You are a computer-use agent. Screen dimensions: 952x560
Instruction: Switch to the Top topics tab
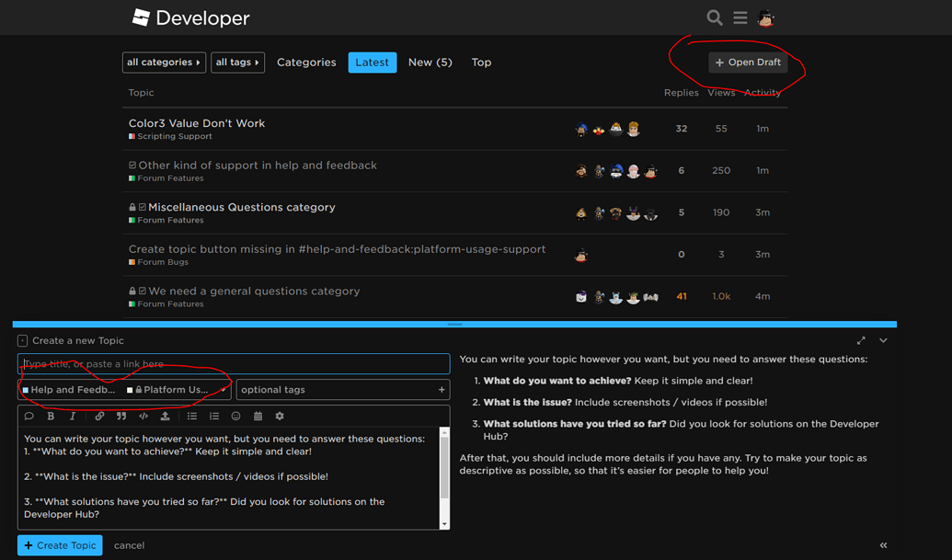481,62
